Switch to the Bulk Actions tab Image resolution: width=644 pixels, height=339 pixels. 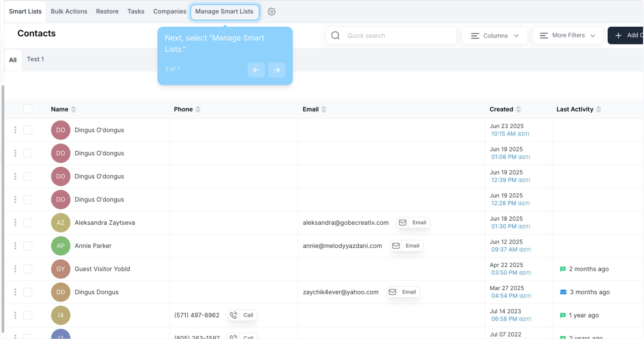69,11
